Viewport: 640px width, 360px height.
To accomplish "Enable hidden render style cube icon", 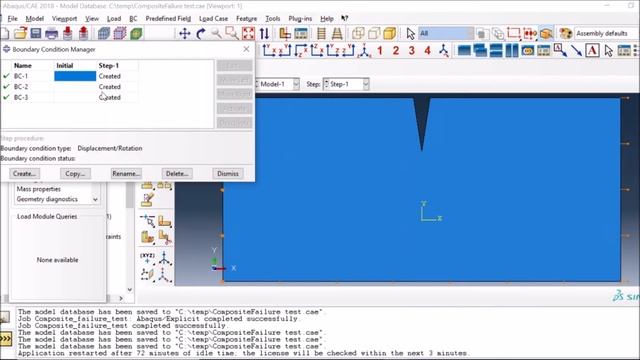I will click(374, 33).
